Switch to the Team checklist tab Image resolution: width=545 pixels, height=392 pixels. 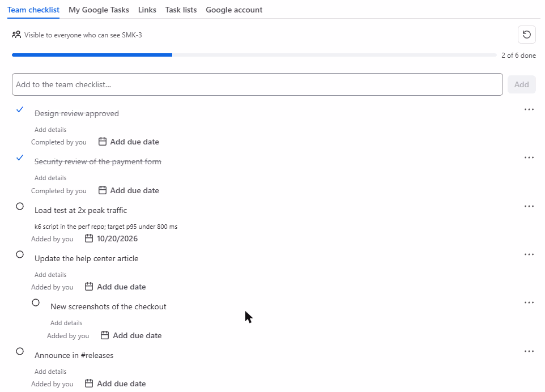pyautogui.click(x=33, y=10)
